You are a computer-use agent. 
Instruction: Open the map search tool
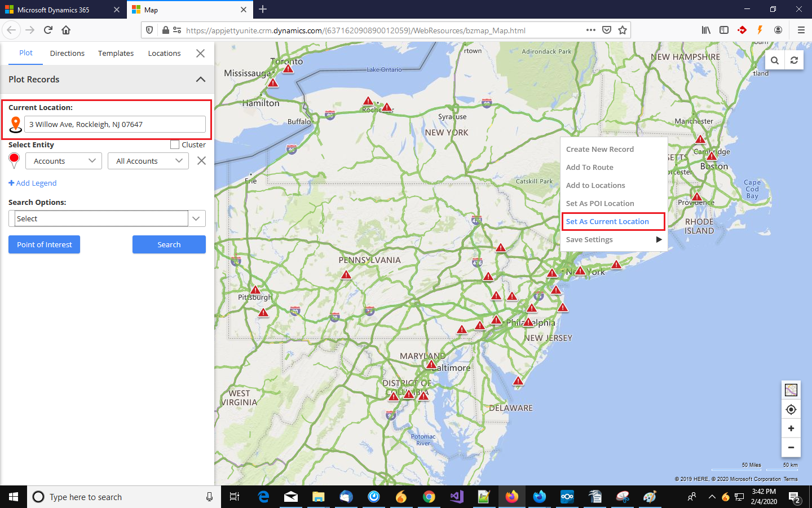(774, 60)
